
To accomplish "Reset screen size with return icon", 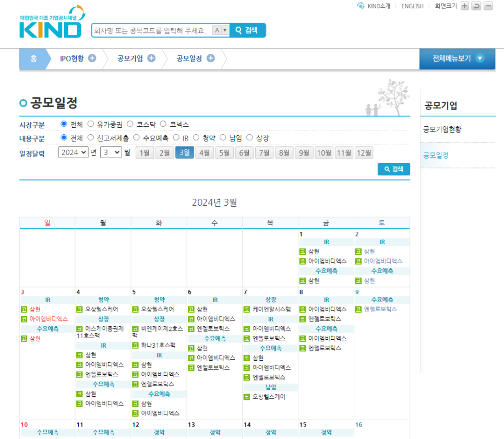I will coord(476,6).
